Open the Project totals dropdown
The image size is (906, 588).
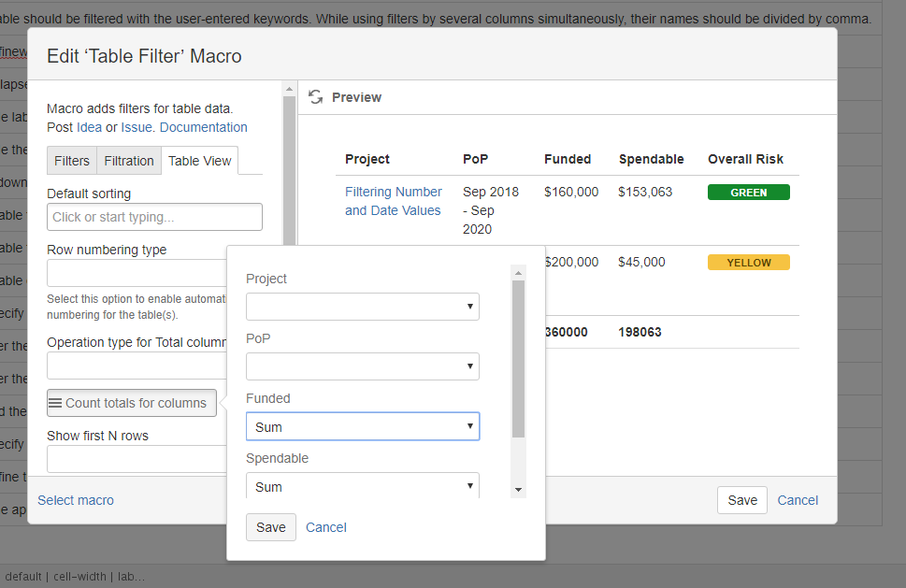point(362,306)
